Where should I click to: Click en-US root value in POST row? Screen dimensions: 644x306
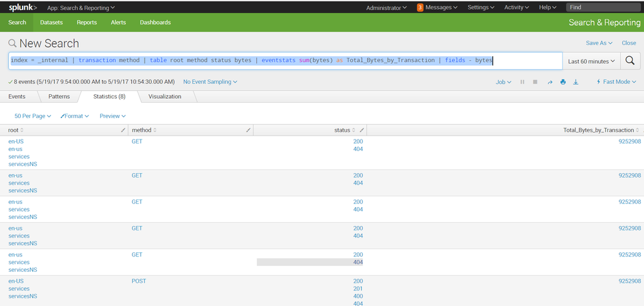click(16, 281)
